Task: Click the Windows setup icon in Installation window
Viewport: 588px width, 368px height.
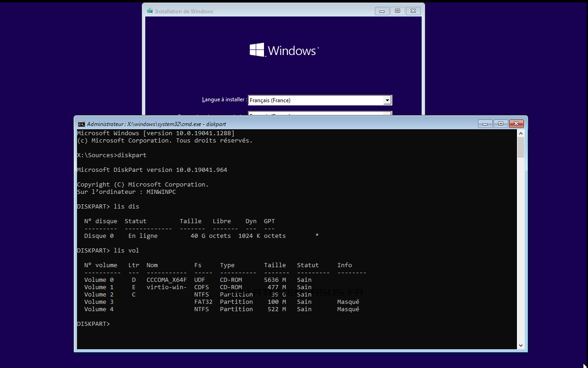Action: [149, 10]
